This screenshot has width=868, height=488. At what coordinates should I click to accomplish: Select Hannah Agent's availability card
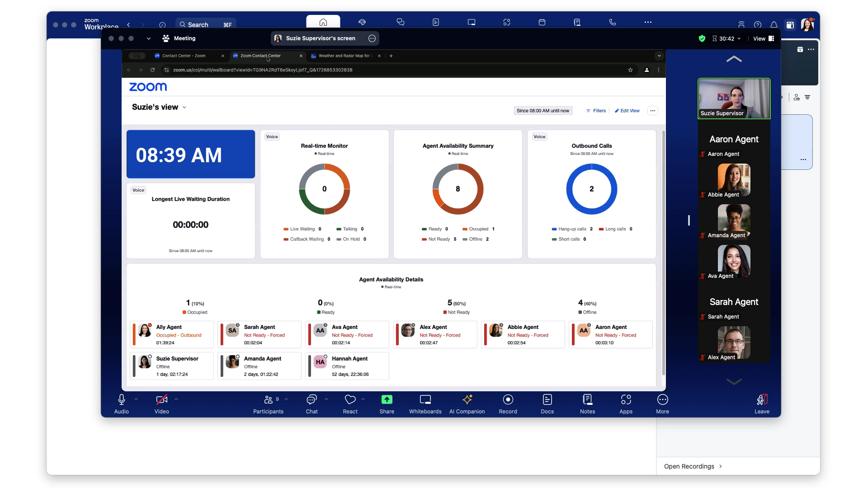[x=347, y=366]
